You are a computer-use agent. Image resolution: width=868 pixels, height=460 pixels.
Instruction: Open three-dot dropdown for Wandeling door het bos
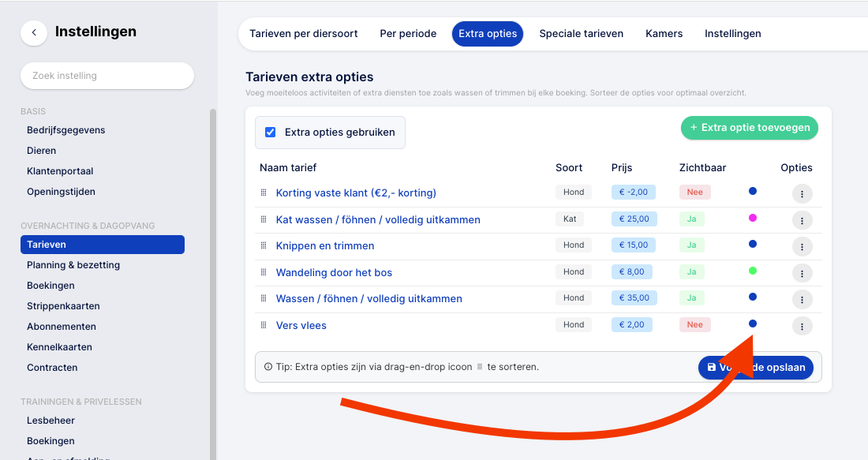[802, 273]
